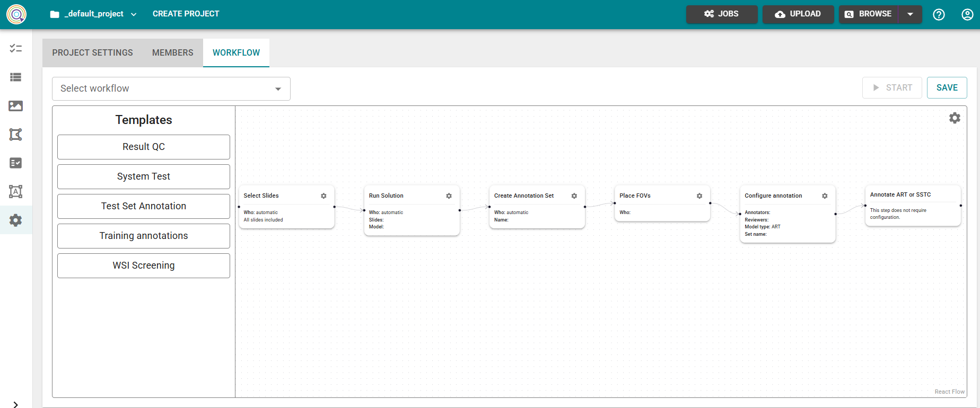Expand the left sidebar with chevron
Image resolution: width=980 pixels, height=408 pixels.
(16, 404)
